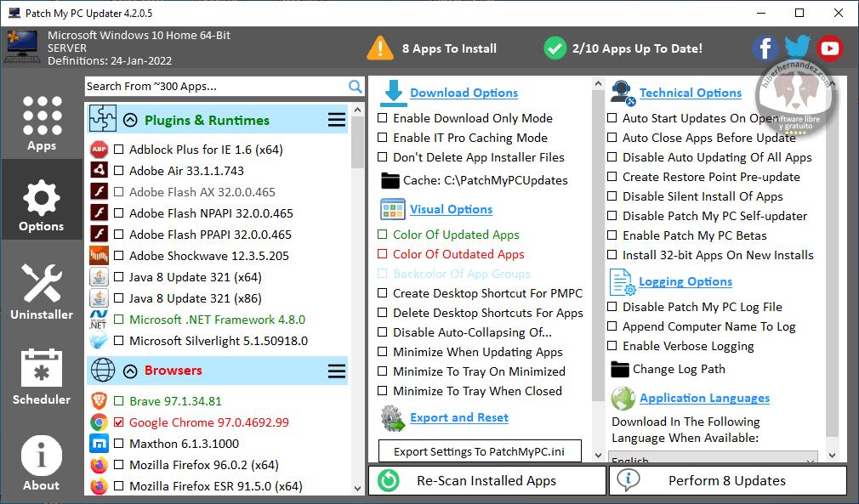Screen dimensions: 859x504
Task: Click the Microsoft .NET Framework icon
Action: (x=99, y=320)
